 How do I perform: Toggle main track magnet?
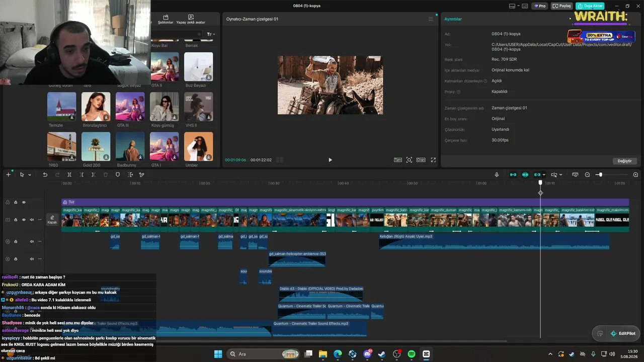513,174
